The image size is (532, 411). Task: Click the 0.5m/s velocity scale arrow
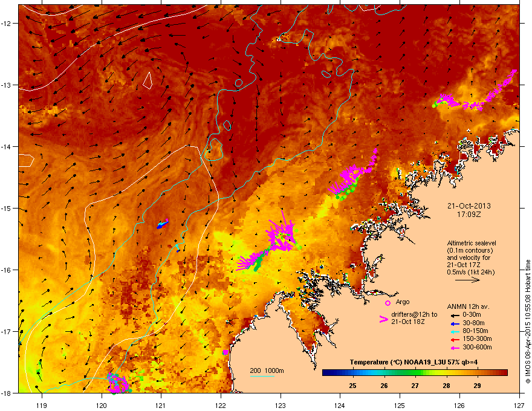coord(467,280)
